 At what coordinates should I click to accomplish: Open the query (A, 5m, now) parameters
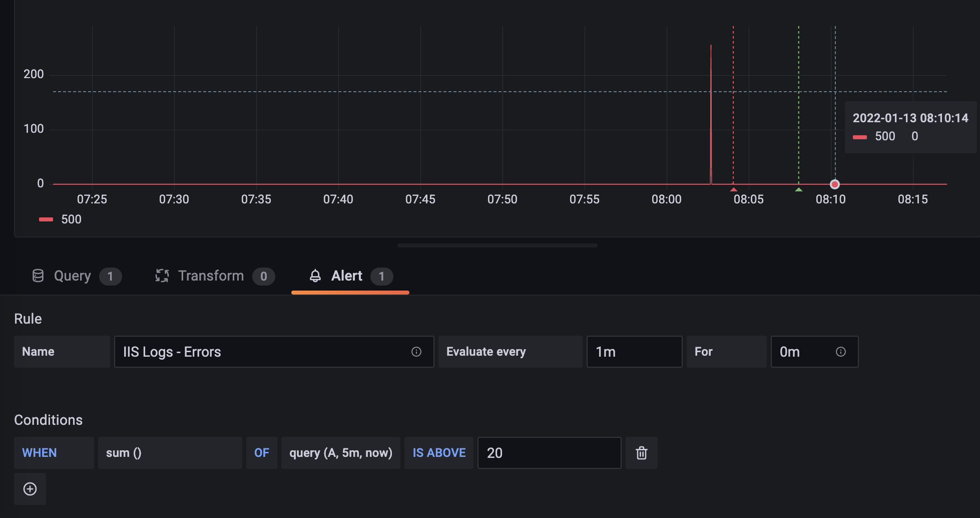tap(341, 452)
